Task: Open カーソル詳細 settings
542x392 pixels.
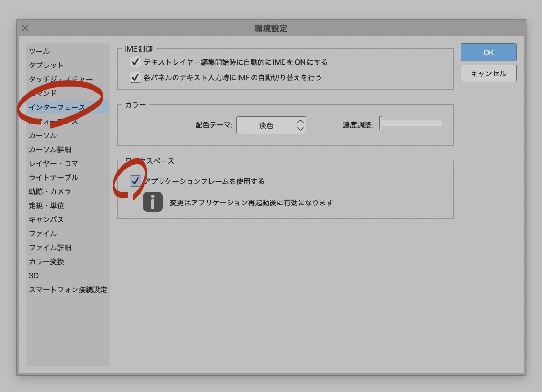Action: [50, 149]
